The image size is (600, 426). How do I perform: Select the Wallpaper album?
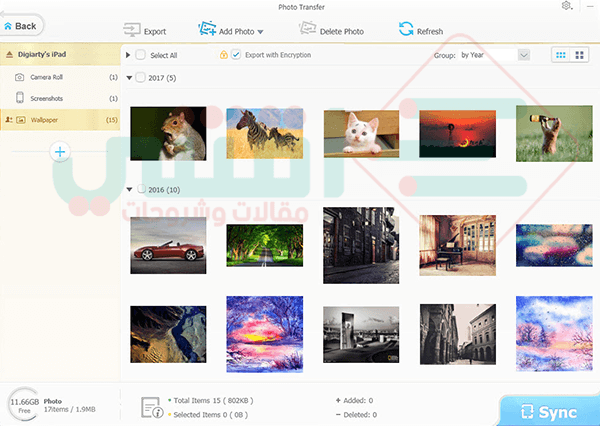pos(60,120)
